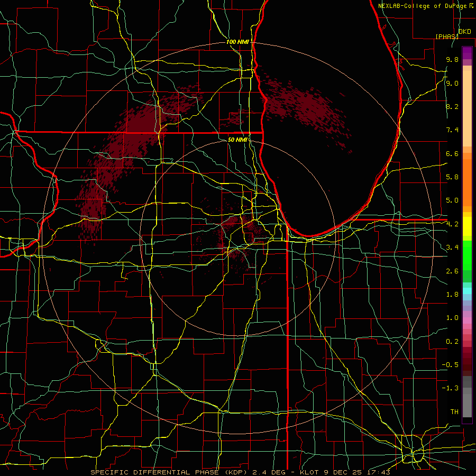Click the yellow segment of the color bar
The image size is (476, 476).
[467, 226]
